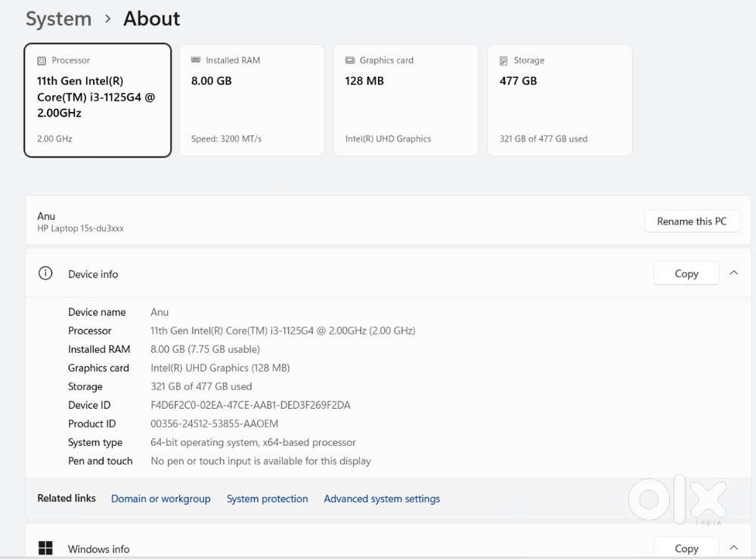Select the Installed RAM 8.00 GB card
The image size is (756, 560).
(252, 101)
